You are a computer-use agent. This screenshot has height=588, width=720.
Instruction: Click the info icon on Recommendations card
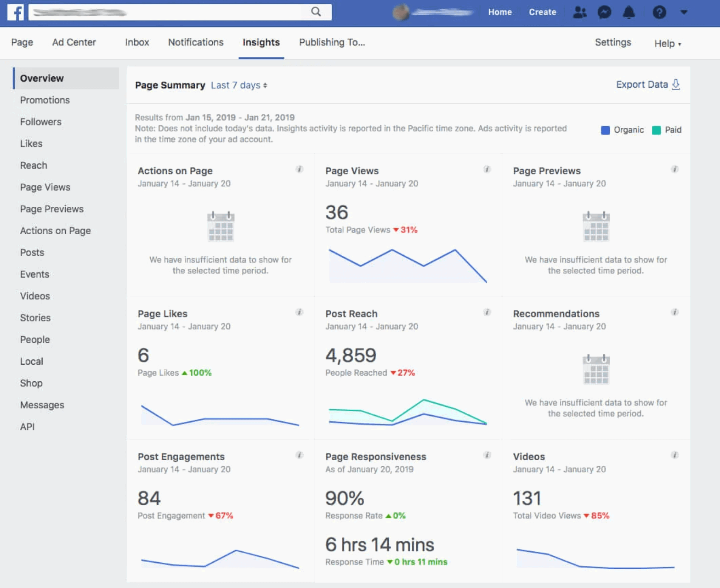(x=675, y=312)
